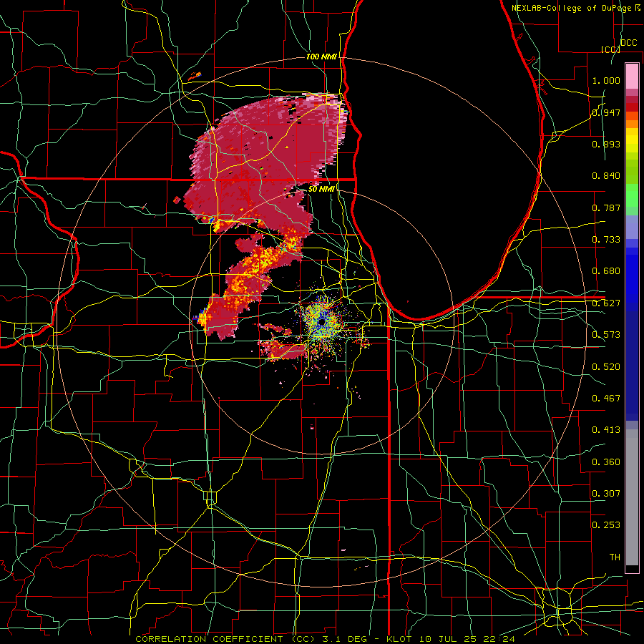Click the TH threshold label
Screen dimensions: 644x644
pyautogui.click(x=615, y=557)
